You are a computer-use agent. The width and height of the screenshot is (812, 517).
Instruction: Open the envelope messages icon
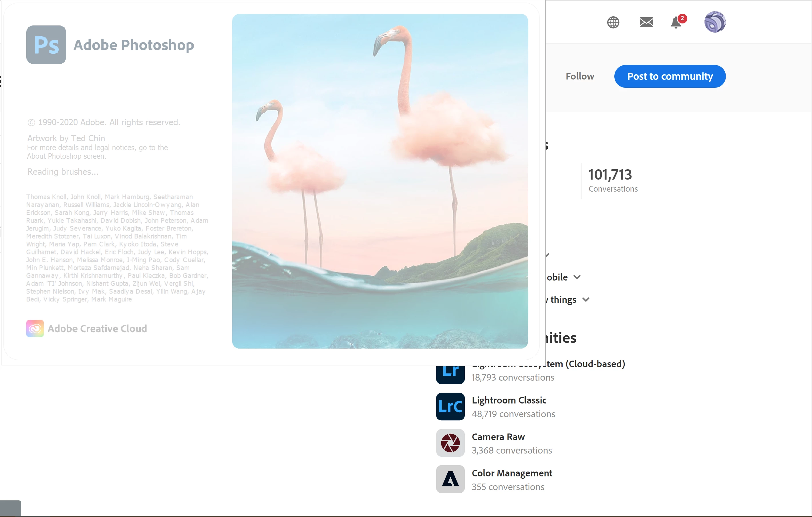(x=646, y=22)
